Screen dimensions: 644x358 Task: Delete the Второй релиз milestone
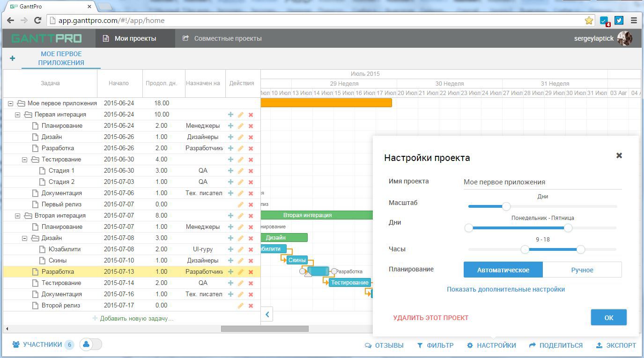tap(251, 306)
